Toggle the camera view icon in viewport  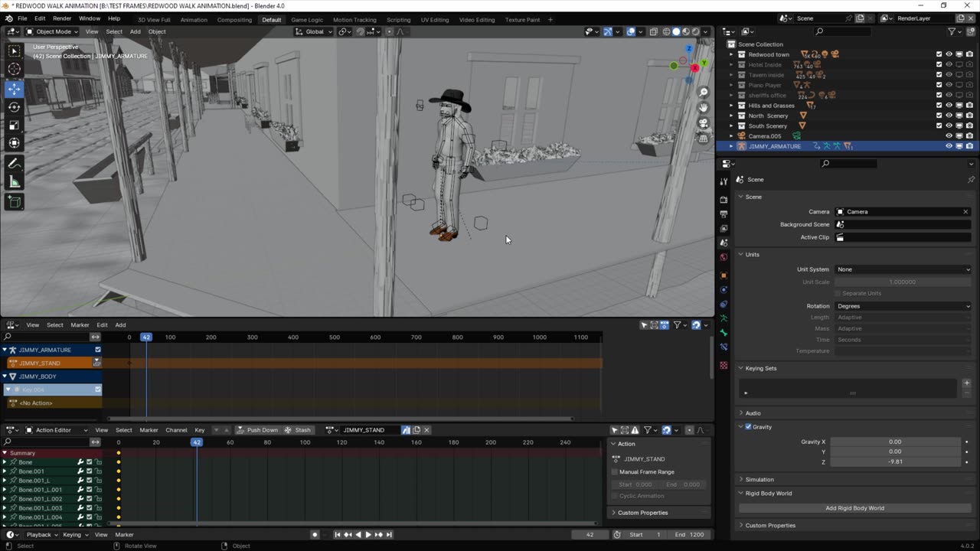click(703, 123)
